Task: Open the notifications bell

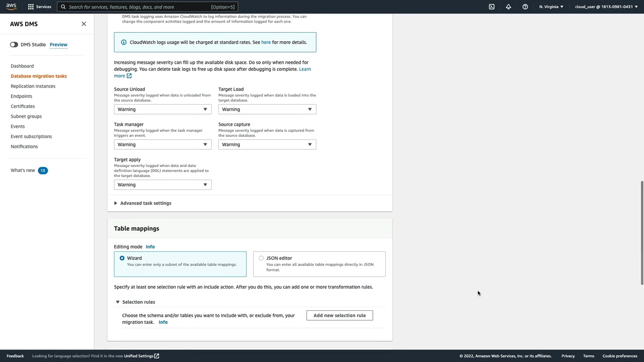Action: tap(508, 7)
